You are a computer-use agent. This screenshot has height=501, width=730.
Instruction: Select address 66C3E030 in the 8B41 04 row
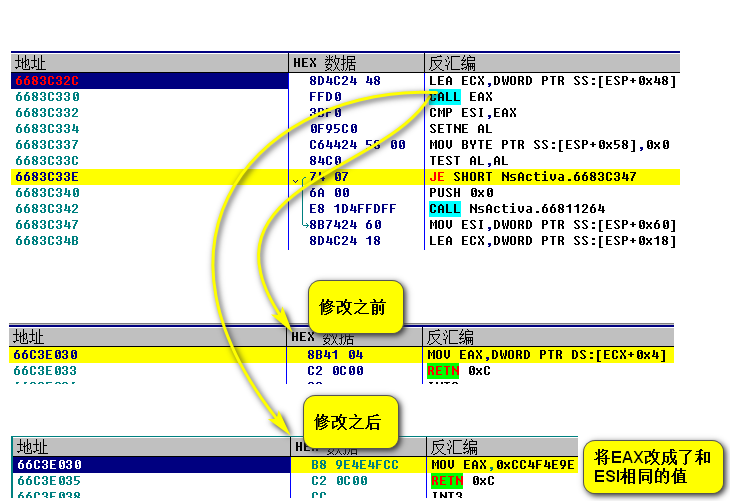tap(45, 355)
